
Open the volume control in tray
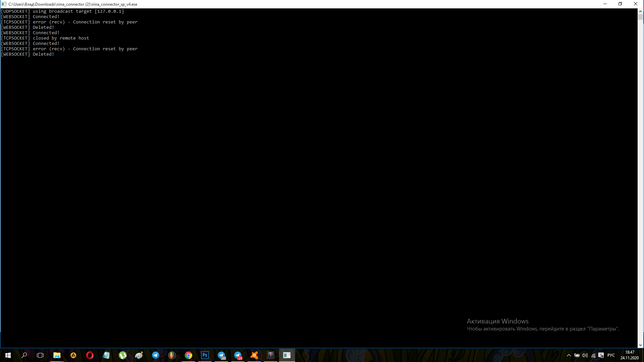tap(585, 355)
